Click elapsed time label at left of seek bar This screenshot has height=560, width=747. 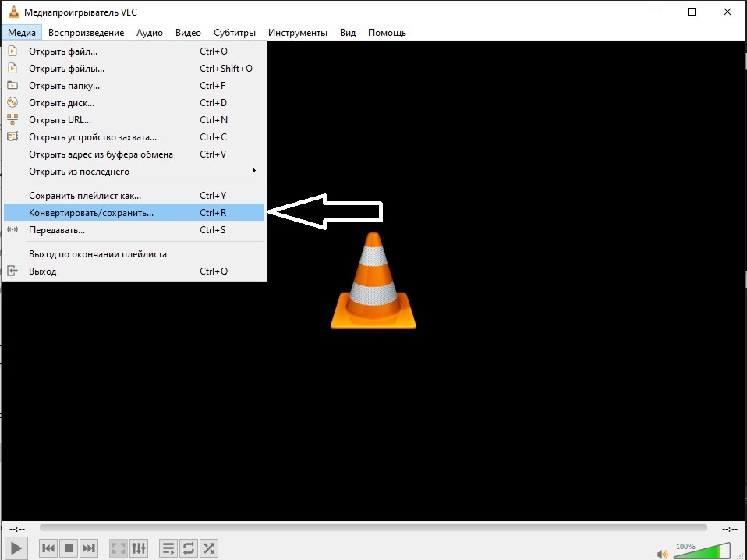17,529
